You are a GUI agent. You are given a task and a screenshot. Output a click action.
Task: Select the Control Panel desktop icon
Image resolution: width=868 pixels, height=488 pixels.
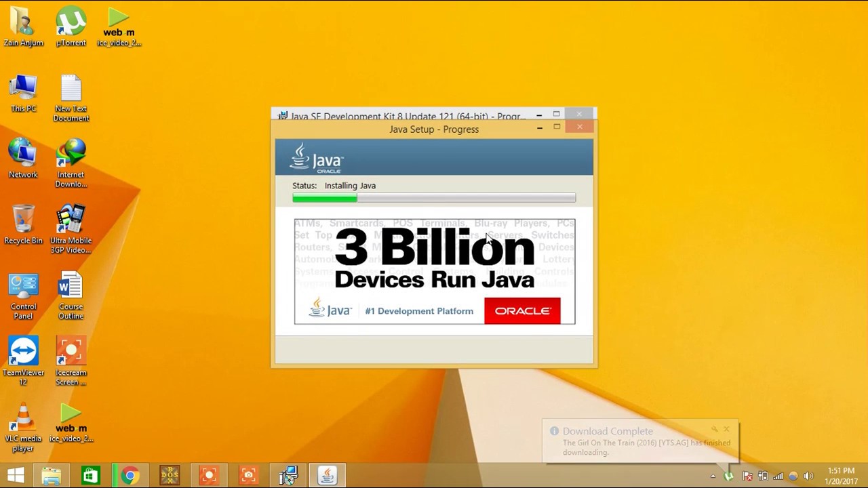tap(23, 296)
